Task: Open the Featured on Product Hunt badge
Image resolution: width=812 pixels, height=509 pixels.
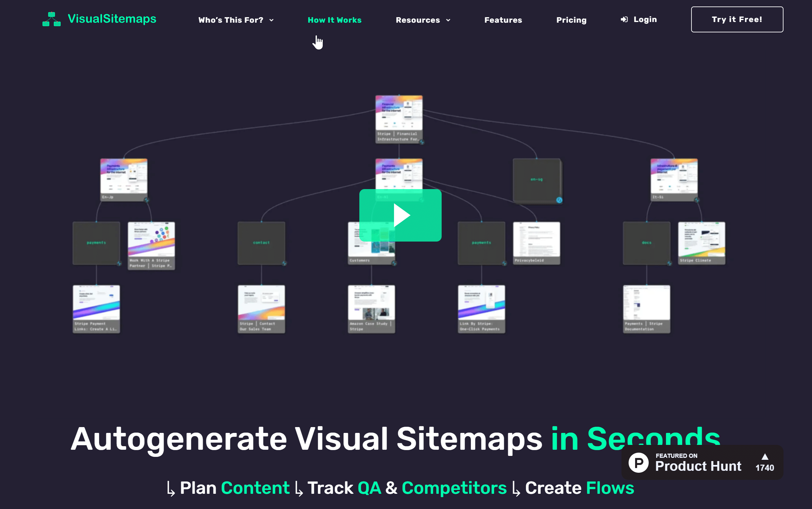Action: 702,462
